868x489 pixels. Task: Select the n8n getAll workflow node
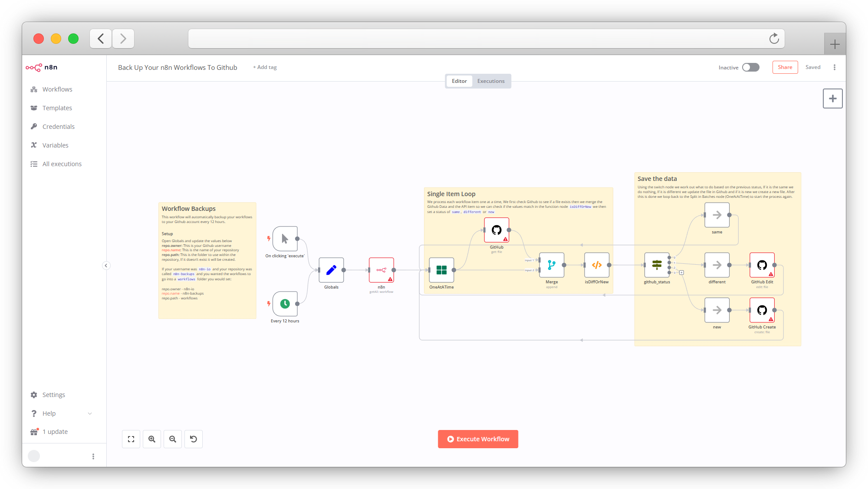(x=381, y=270)
